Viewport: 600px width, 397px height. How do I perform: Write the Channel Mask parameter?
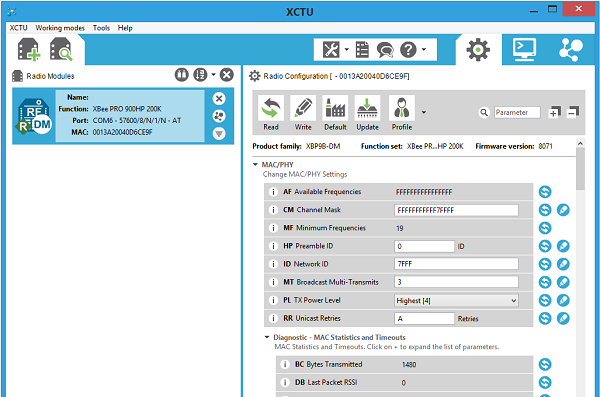coord(563,210)
